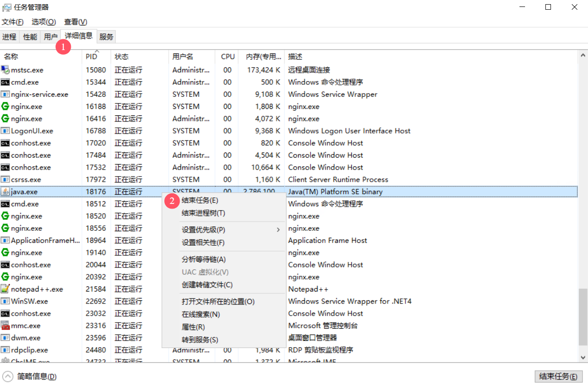588x387 pixels.
Task: Click the Task Manager title bar icon
Action: 7,7
